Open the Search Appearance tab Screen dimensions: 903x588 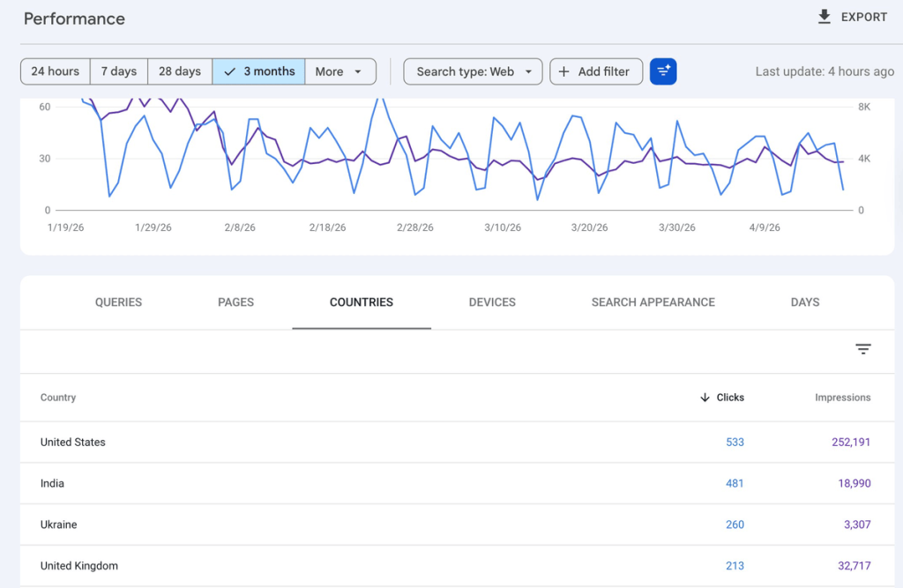coord(653,302)
